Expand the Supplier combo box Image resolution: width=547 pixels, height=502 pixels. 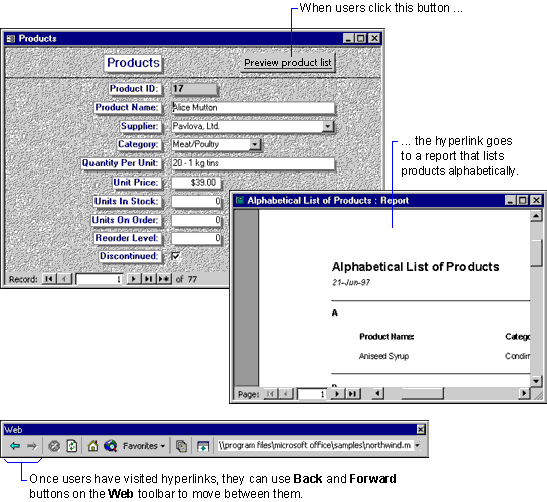(x=328, y=126)
